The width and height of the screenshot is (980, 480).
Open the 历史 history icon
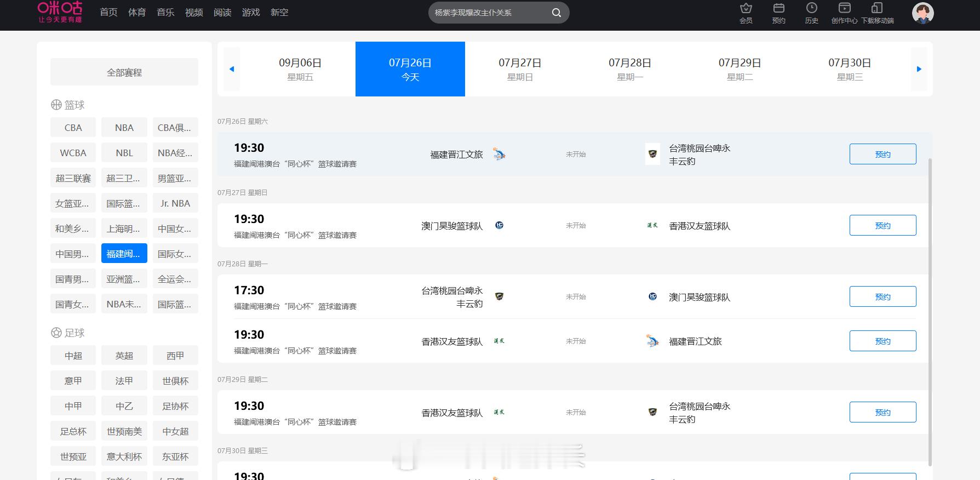(x=811, y=13)
